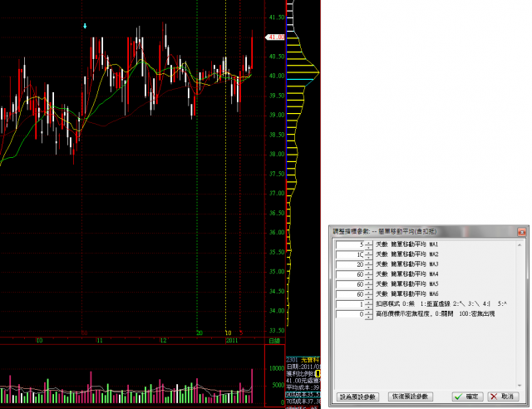Screen dimensions: 532x409
Task: Click the 41.00 current price marker
Action: tap(275, 37)
